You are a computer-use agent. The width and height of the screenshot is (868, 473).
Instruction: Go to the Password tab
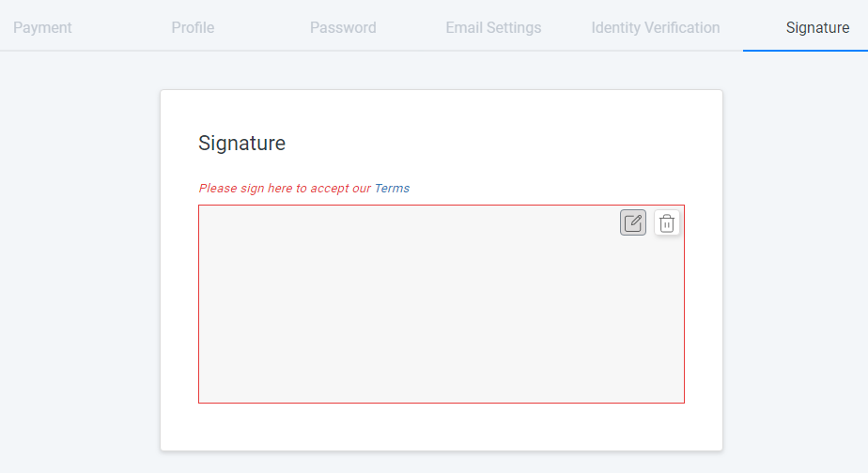pyautogui.click(x=343, y=27)
